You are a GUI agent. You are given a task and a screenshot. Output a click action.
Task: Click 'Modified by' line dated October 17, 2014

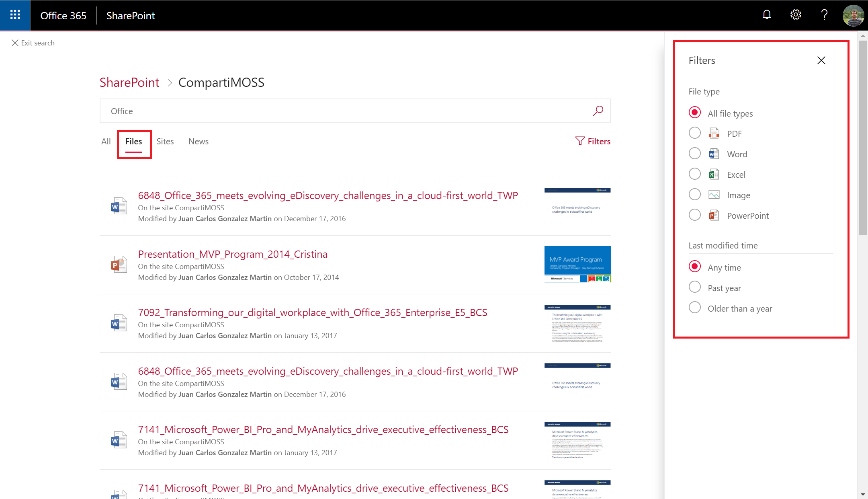[238, 277]
